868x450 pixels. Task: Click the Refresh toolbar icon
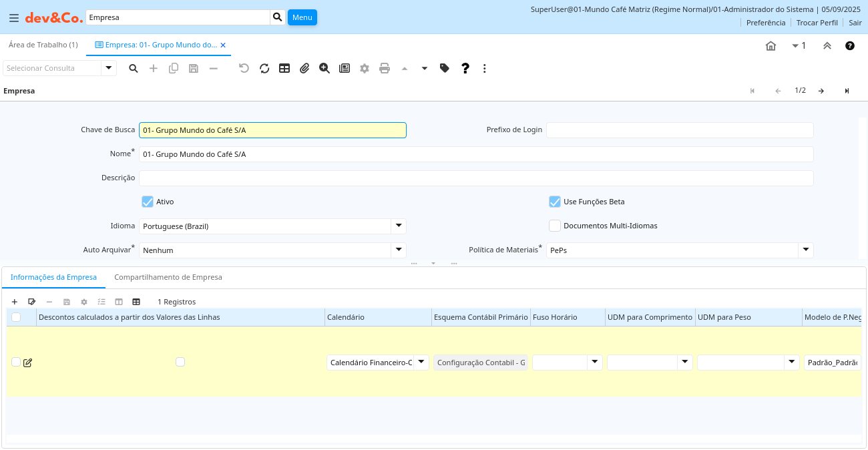[264, 68]
